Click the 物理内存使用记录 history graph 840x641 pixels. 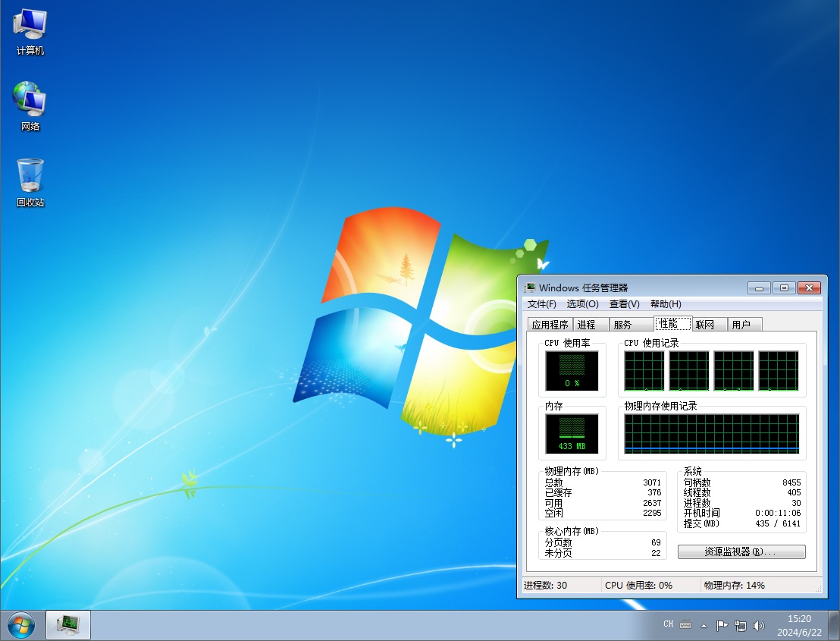tap(711, 434)
